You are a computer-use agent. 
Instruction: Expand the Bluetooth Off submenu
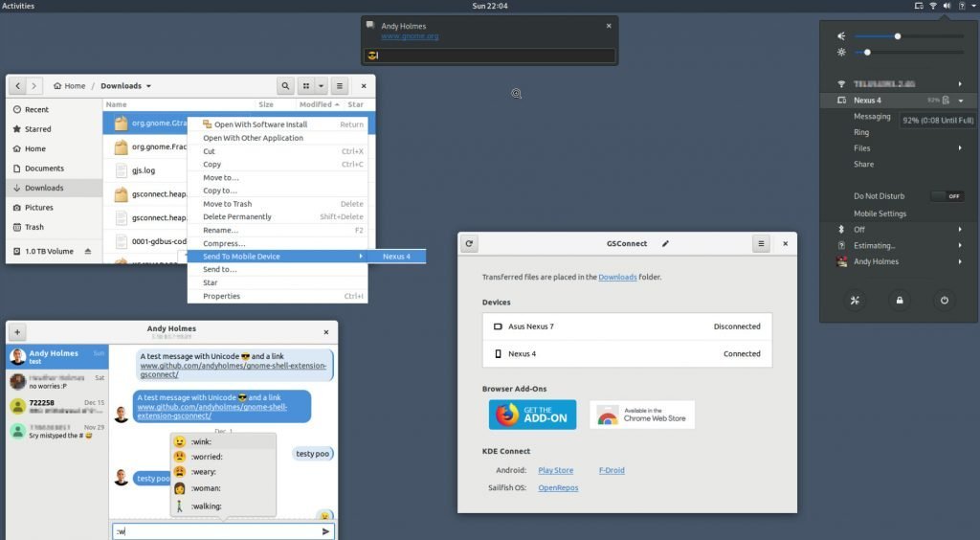pos(960,230)
